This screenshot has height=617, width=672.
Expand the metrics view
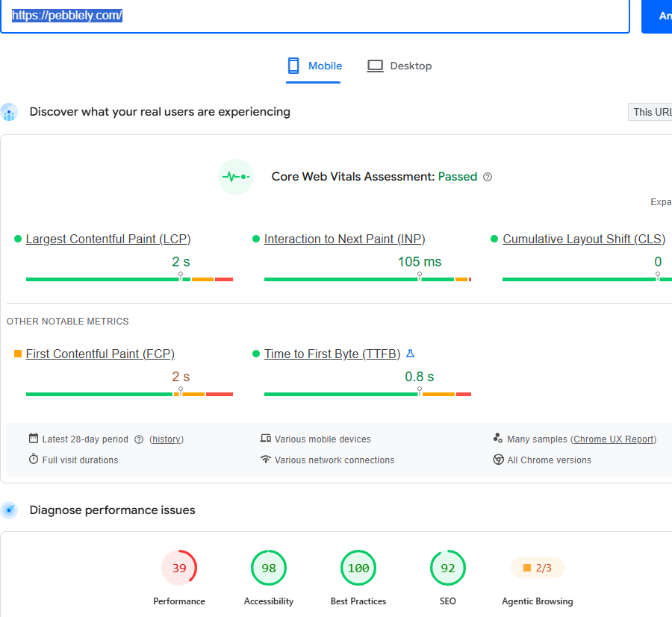click(661, 202)
